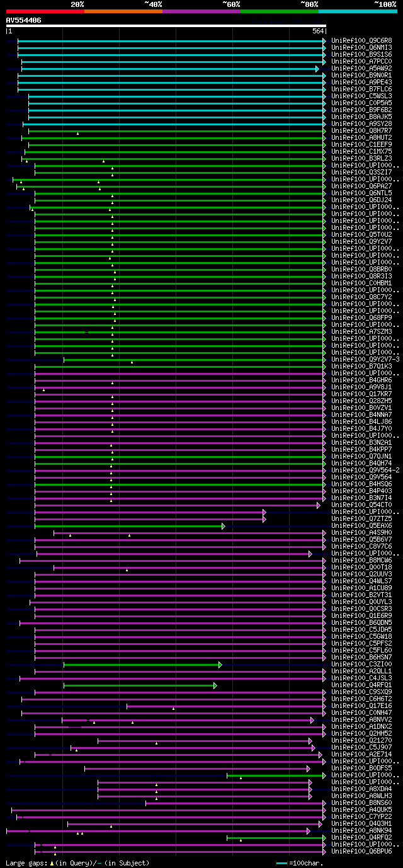Select the UniRef100_A9V8J1 label

click(361, 387)
